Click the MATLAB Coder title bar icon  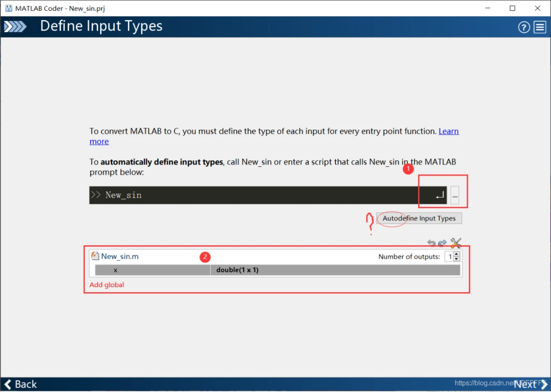[8, 8]
